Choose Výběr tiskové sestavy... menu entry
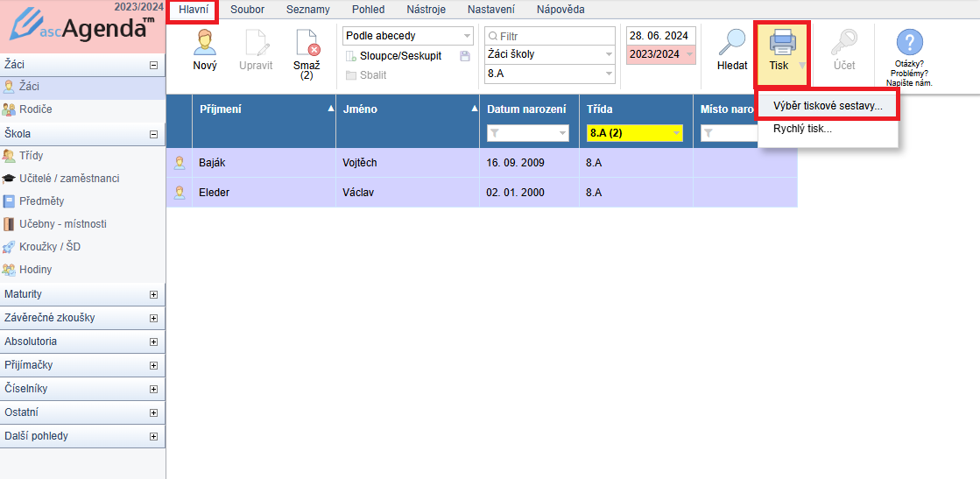This screenshot has width=980, height=479. (828, 106)
